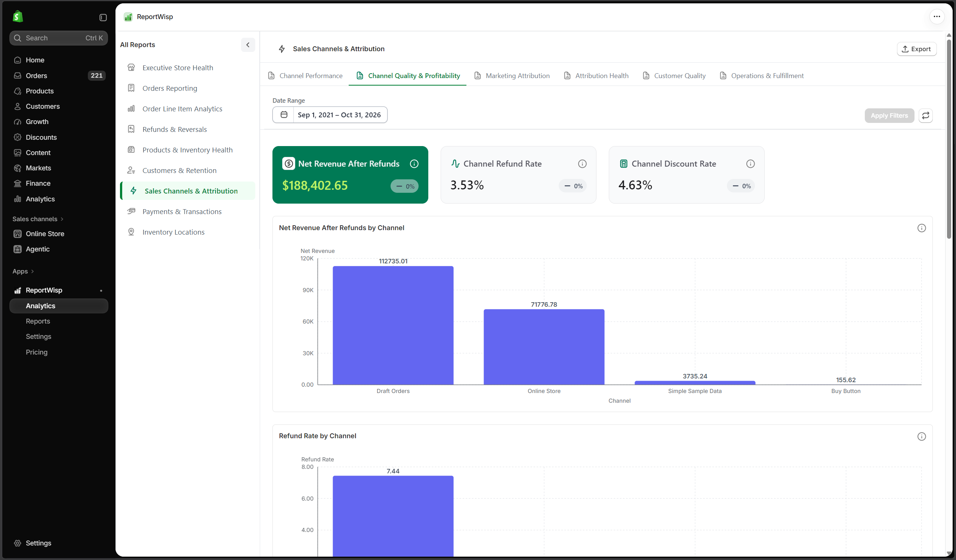Screen dimensions: 956x560
Task: Switch to Marketing Attribution tab
Action: tap(512, 76)
